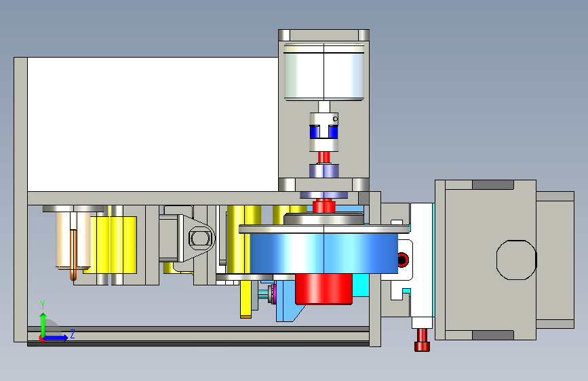Click the "Z" axis label

tap(73, 334)
